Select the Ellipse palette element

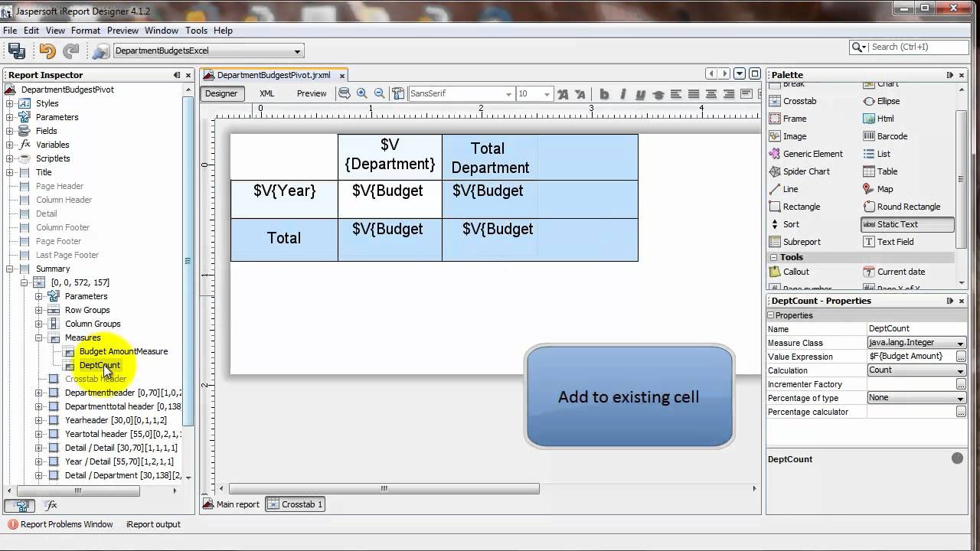pyautogui.click(x=881, y=101)
